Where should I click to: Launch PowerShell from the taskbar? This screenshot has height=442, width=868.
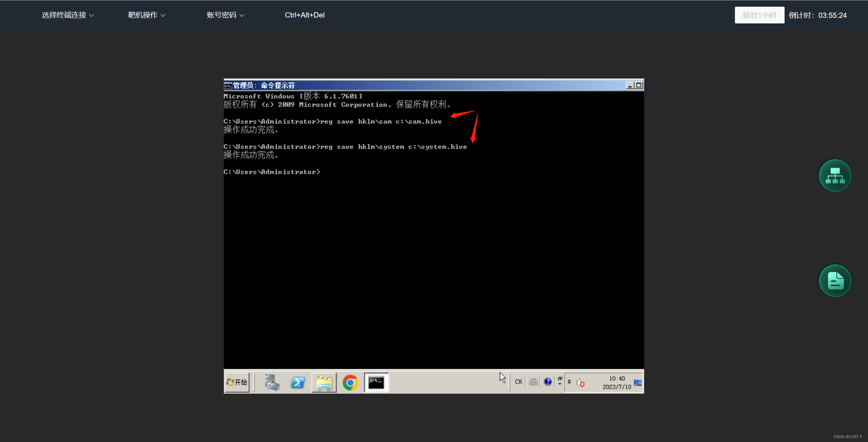[x=298, y=382]
